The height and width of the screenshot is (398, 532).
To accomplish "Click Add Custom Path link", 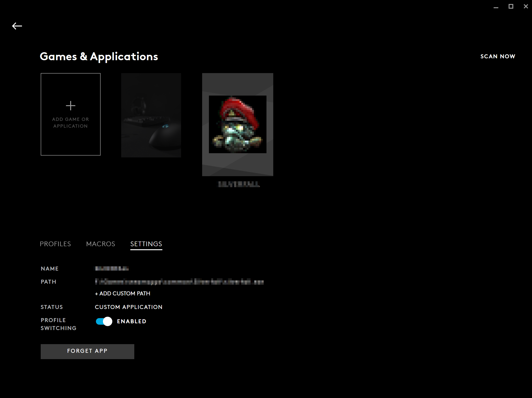I will click(x=122, y=293).
